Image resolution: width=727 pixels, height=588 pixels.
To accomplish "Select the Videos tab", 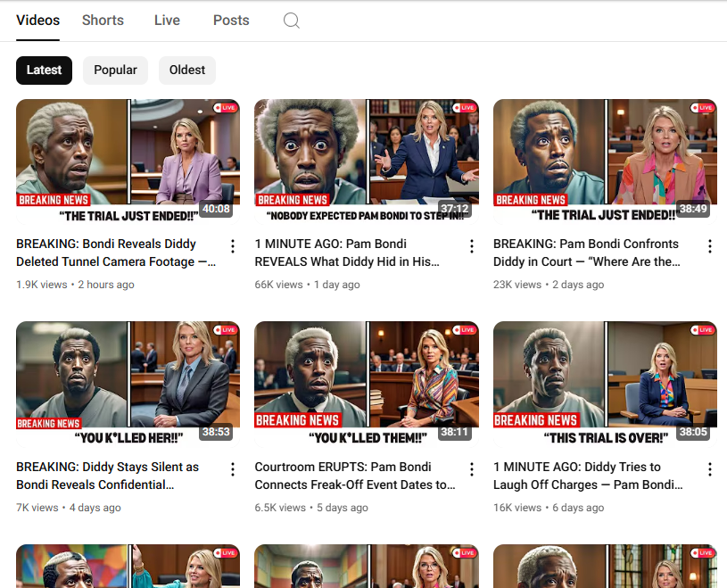I will pyautogui.click(x=38, y=21).
